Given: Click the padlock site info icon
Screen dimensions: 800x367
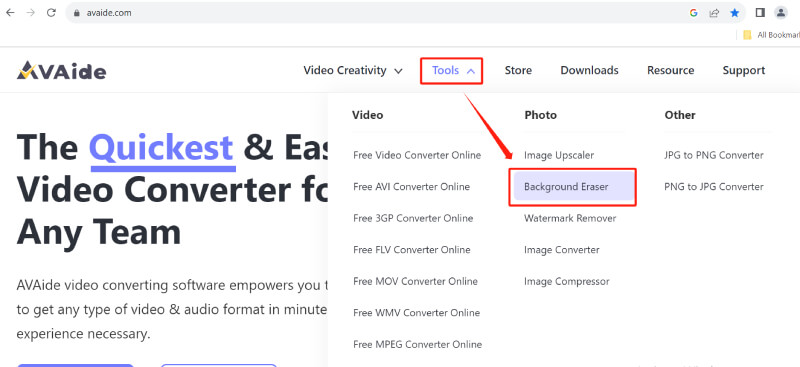Looking at the screenshot, I should [x=77, y=13].
